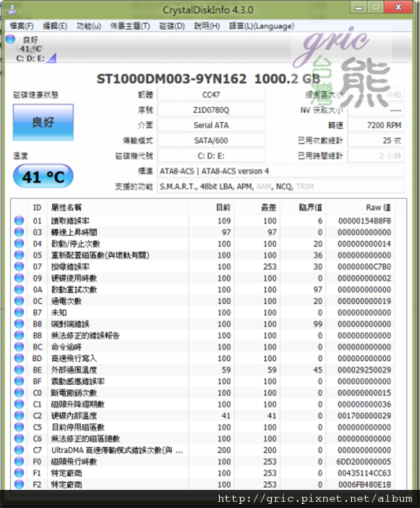
Task: Click the interface field Serial ATA
Action: (211, 125)
